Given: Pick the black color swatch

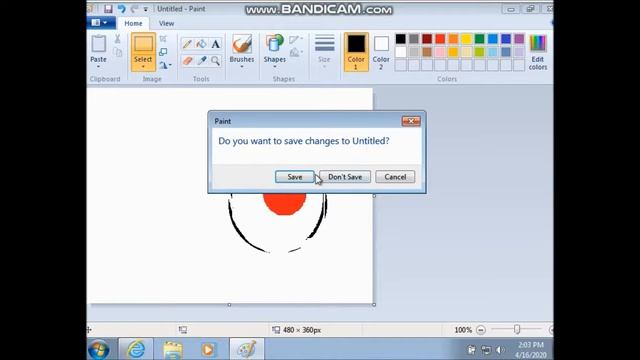Looking at the screenshot, I should (400, 39).
